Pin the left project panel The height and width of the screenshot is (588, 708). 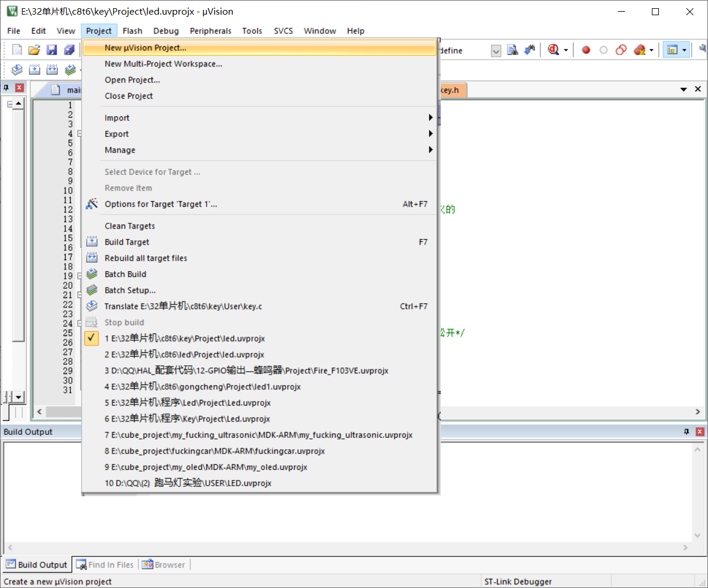[x=6, y=88]
